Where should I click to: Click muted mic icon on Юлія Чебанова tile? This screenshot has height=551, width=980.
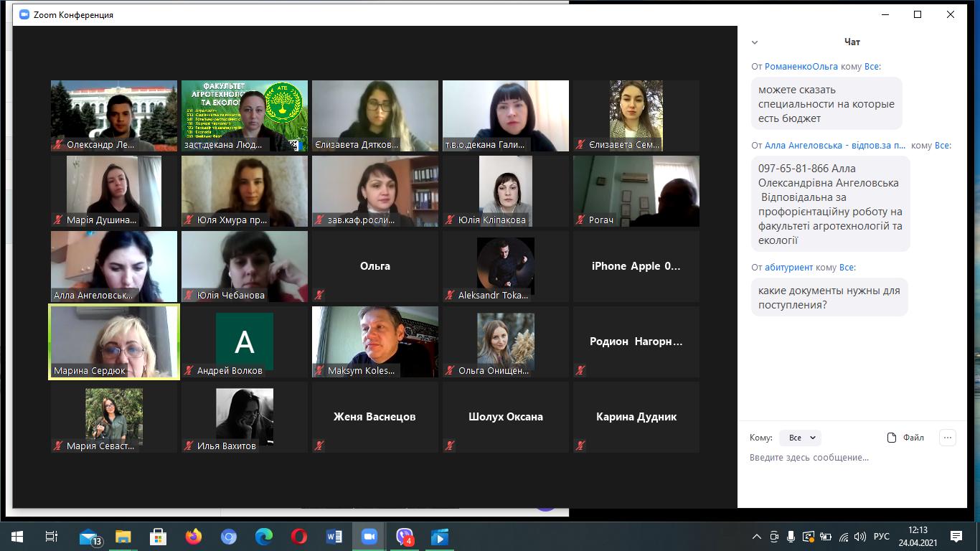click(189, 295)
